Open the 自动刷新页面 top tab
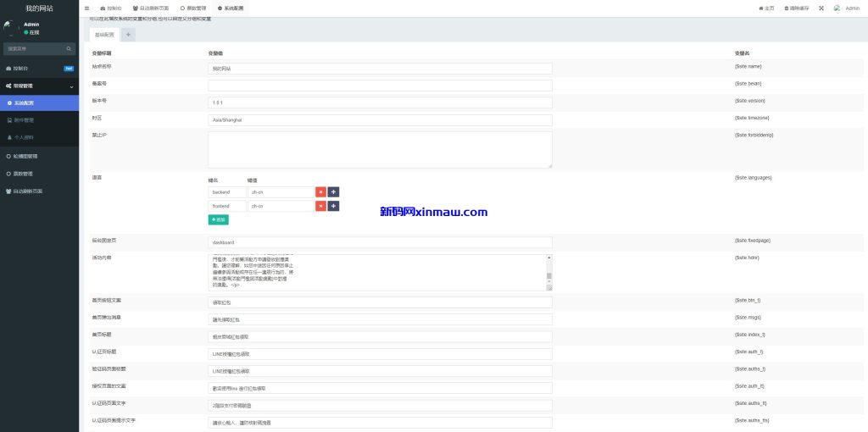868x432 pixels. tap(152, 8)
